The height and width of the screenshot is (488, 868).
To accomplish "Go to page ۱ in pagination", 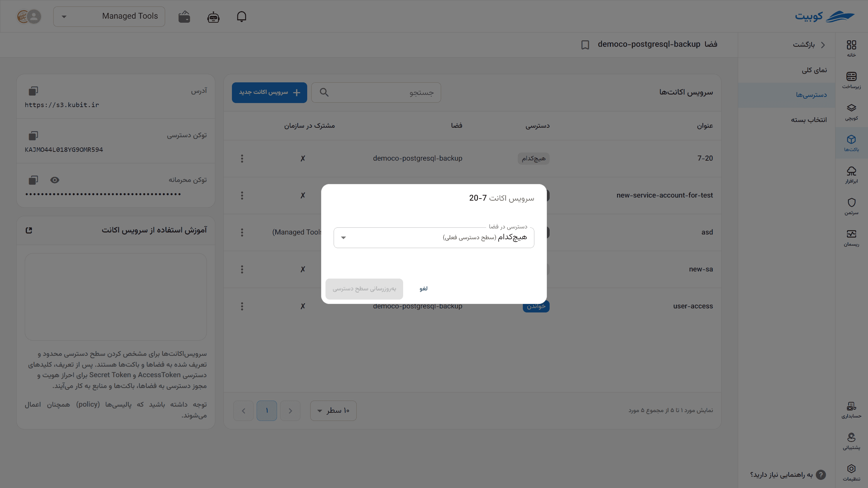I will pos(267,411).
